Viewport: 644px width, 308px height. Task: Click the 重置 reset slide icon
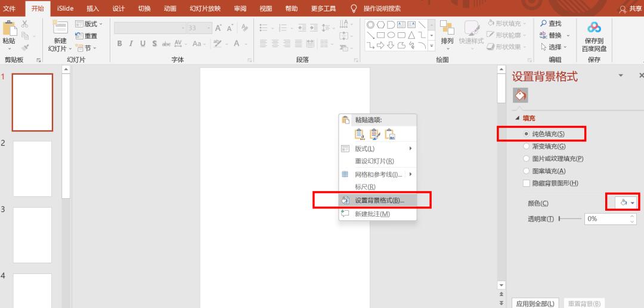click(x=80, y=36)
